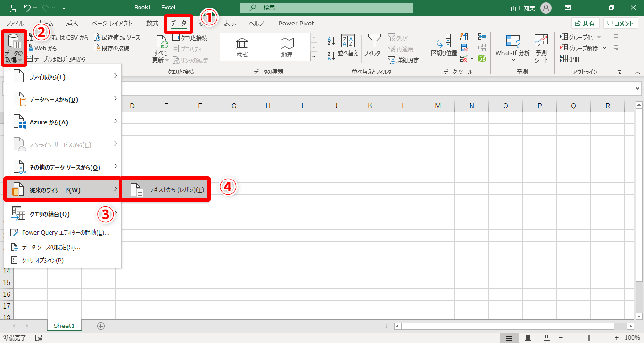Open the クエリと接続 pane
644x343 pixels.
tap(190, 38)
